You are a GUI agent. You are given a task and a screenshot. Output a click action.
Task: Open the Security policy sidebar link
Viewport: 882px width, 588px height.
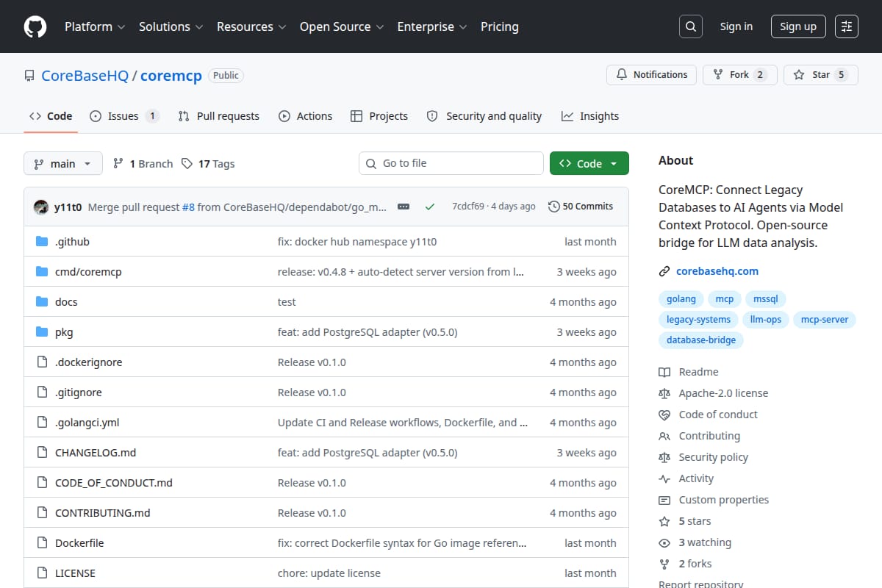(714, 457)
